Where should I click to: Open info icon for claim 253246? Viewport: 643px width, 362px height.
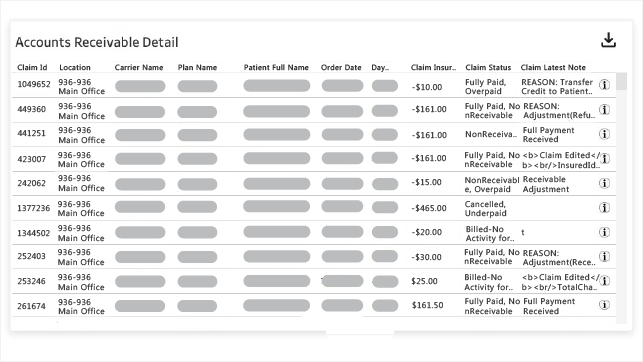click(x=605, y=281)
